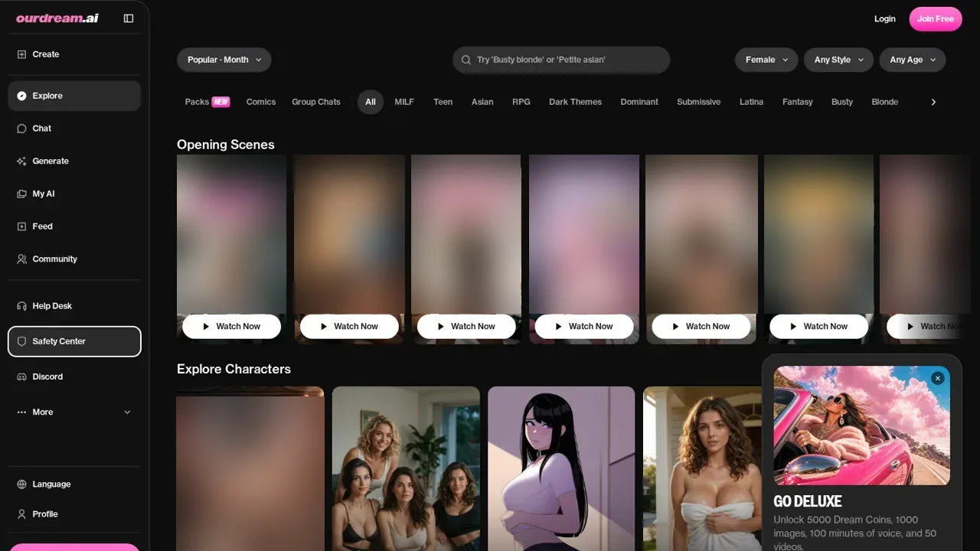Screen dimensions: 980x551
Task: Open the Discord link
Action: [x=74, y=377]
